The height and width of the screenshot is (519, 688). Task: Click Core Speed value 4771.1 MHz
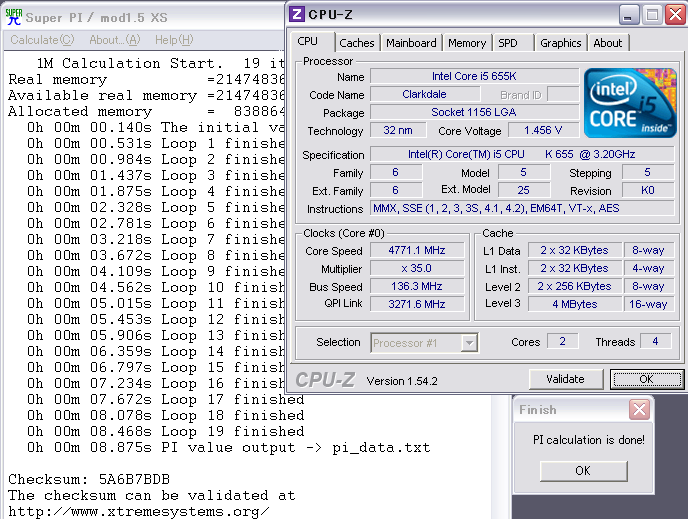click(417, 250)
